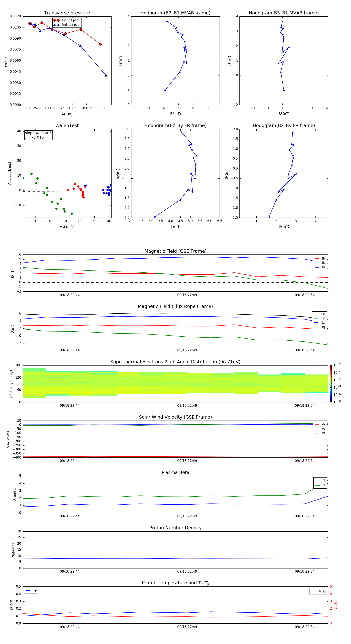Image resolution: width=351 pixels, height=644 pixels.
Task: Click the '09/18 22:54' tick under Plasma Beta panel
Action: click(x=305, y=516)
